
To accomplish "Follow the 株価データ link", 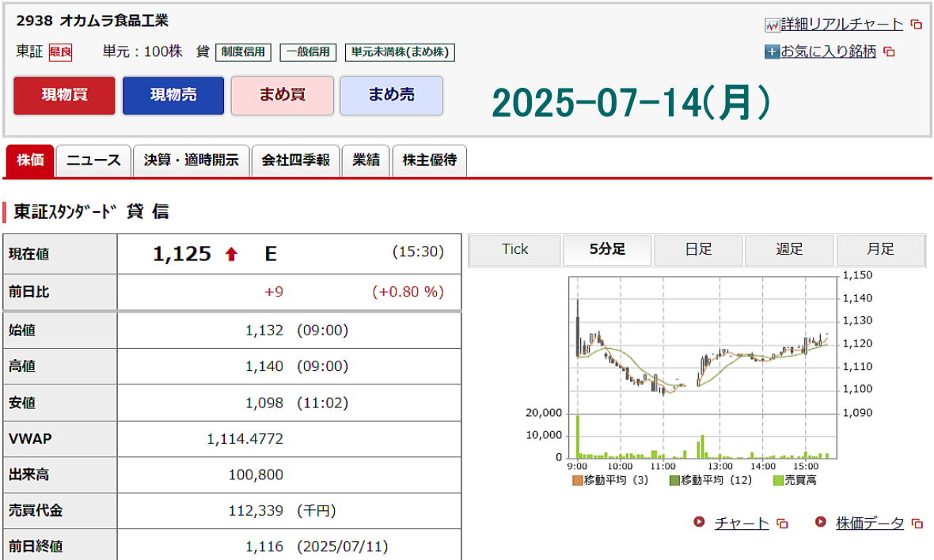I will tap(870, 523).
